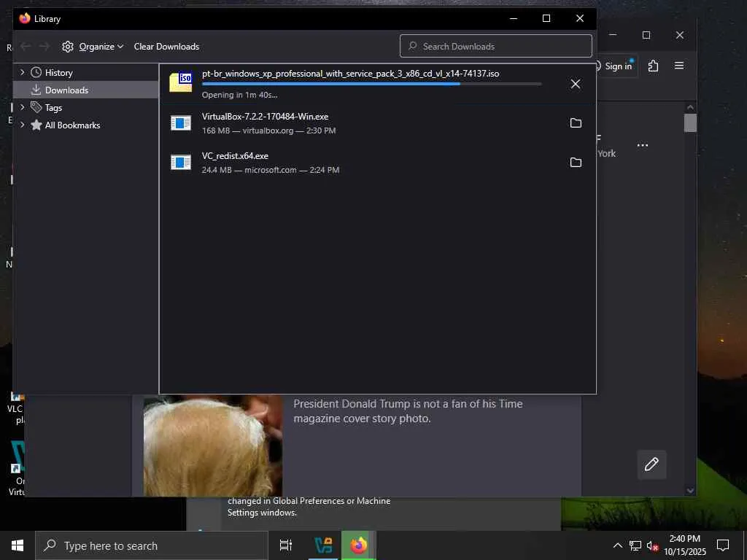Show hidden system tray icons
Image resolution: width=747 pixels, height=560 pixels.
[617, 545]
